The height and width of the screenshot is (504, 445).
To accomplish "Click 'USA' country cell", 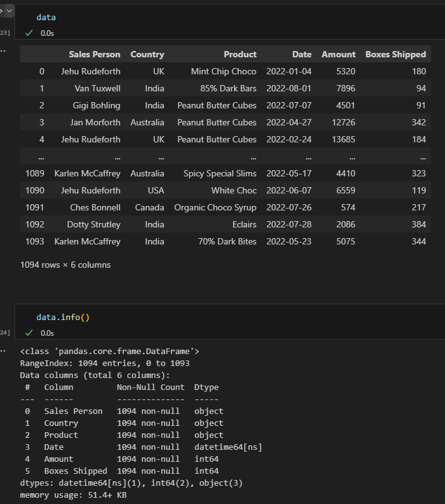I will coord(155,191).
